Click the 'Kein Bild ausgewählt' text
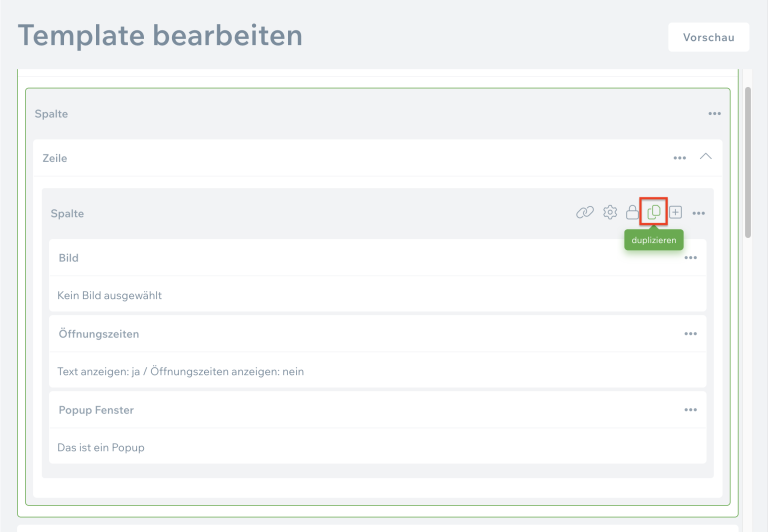 [x=110, y=296]
